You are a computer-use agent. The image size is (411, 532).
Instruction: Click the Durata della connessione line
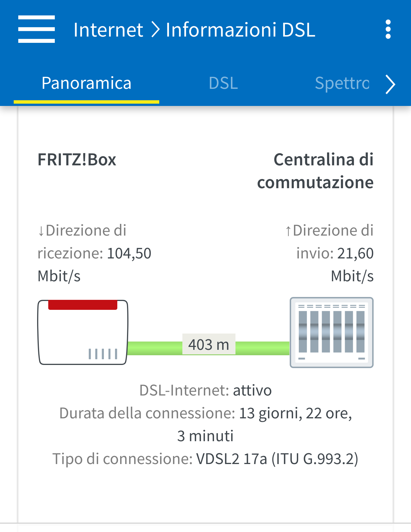(205, 413)
